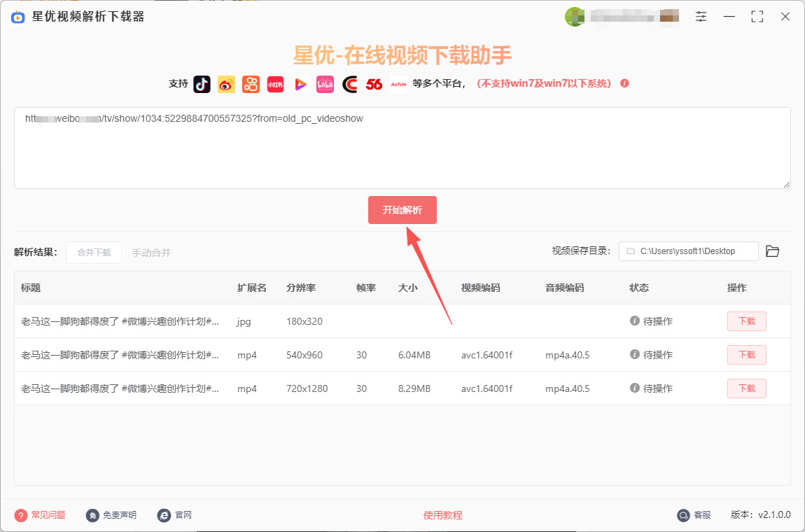Click the avc1.64001f cell in 540x960 row

pos(486,355)
